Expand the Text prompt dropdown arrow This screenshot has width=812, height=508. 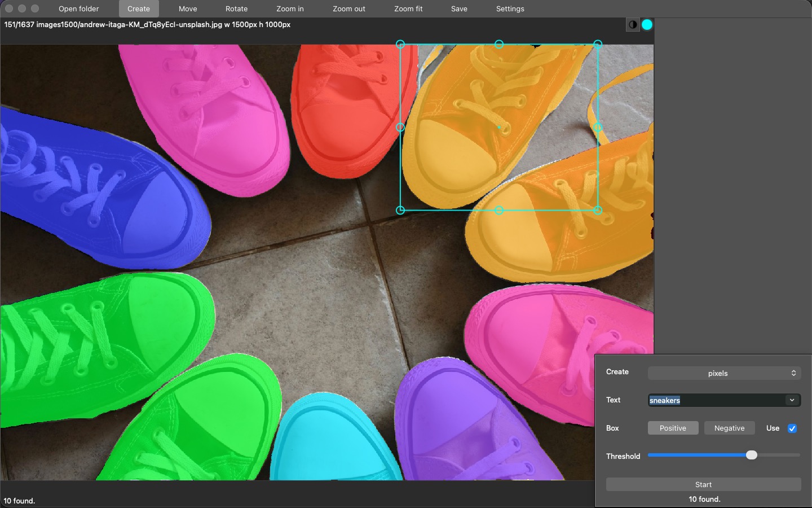click(x=792, y=400)
